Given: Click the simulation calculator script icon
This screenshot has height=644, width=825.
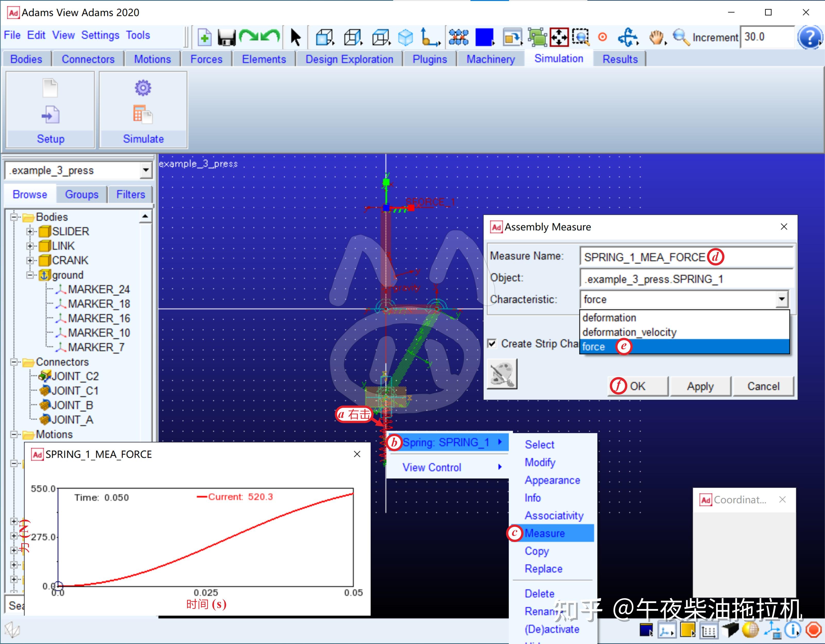Looking at the screenshot, I should (143, 114).
